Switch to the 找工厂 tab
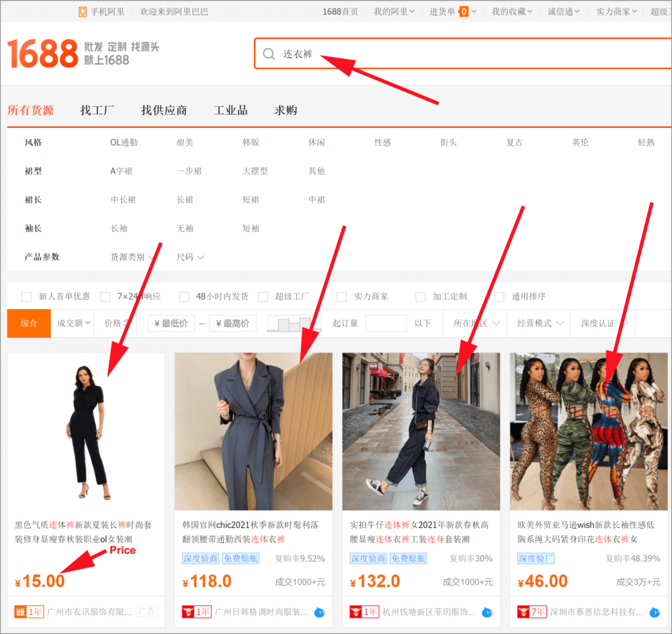Screen dimensions: 672x634 [x=97, y=110]
